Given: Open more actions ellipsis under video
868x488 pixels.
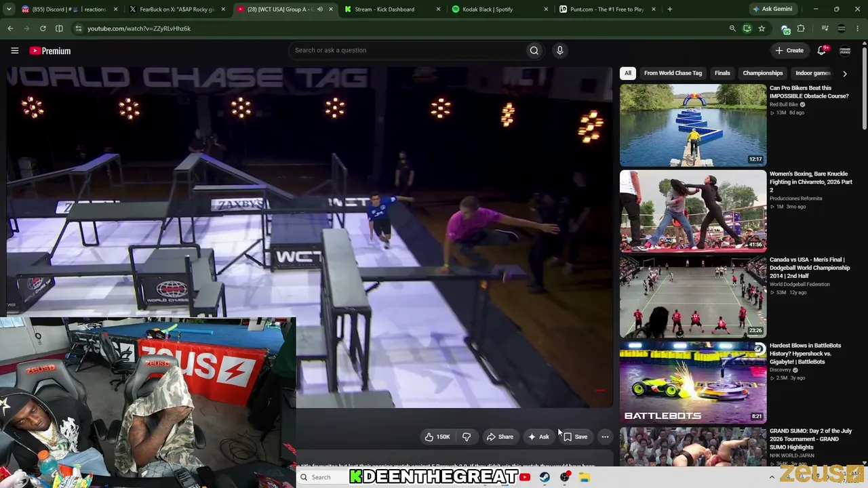Looking at the screenshot, I should pos(605,436).
